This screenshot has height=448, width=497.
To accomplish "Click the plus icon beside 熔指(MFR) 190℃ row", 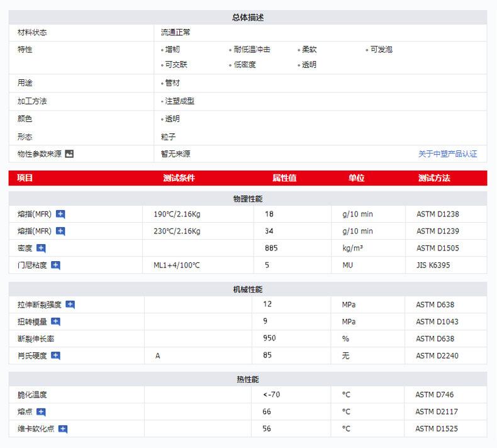I will pos(60,214).
